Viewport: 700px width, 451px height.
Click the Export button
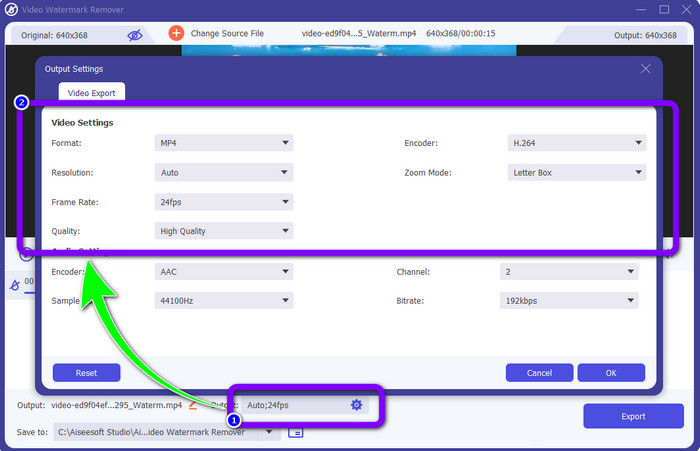[633, 416]
